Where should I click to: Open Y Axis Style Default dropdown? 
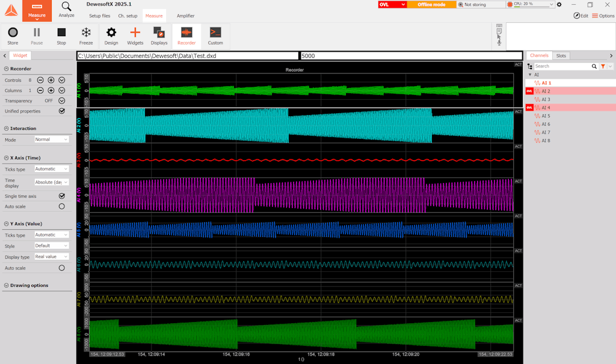[x=52, y=245]
